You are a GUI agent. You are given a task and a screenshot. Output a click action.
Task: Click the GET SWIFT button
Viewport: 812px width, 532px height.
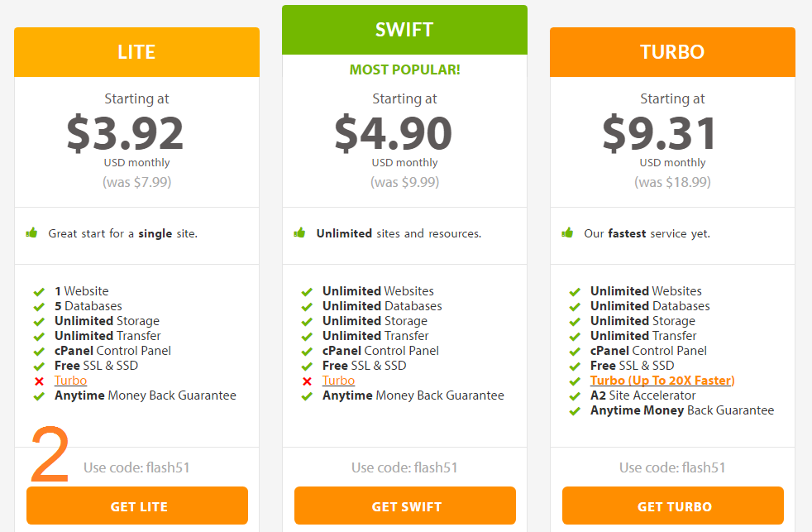tap(405, 506)
